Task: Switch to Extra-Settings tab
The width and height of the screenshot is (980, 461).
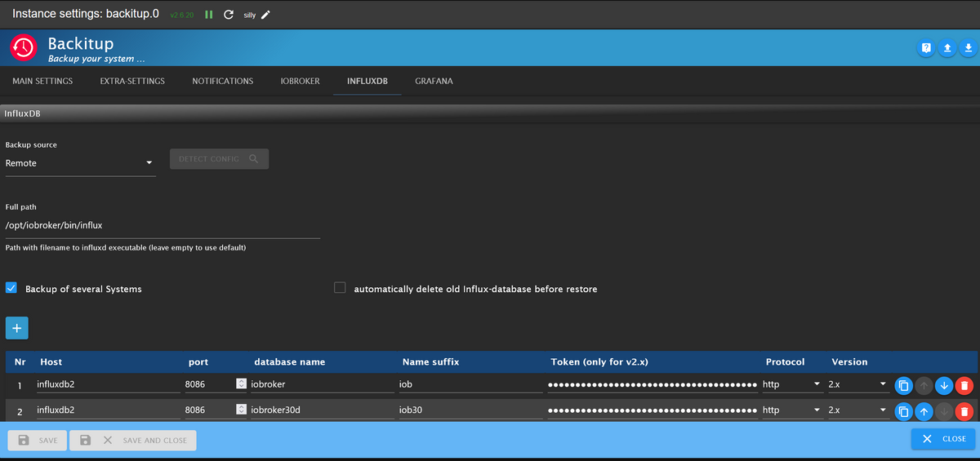Action: 132,82
